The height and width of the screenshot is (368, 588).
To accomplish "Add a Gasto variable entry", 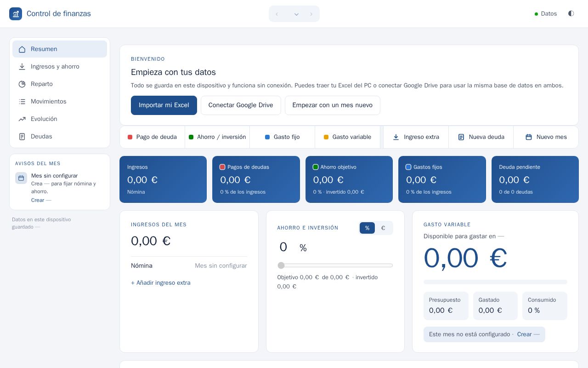I will point(348,137).
